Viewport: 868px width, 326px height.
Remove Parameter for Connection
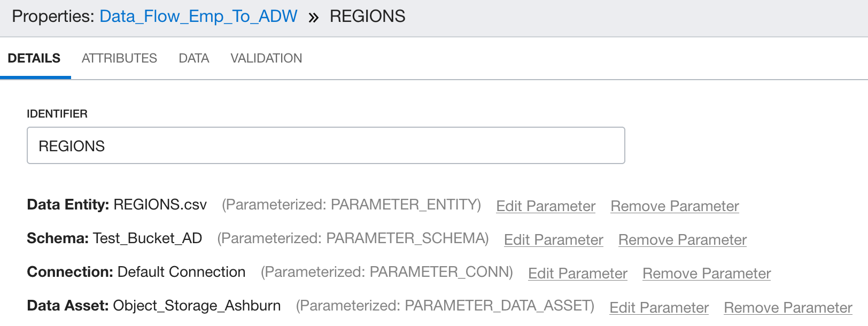[x=707, y=274]
